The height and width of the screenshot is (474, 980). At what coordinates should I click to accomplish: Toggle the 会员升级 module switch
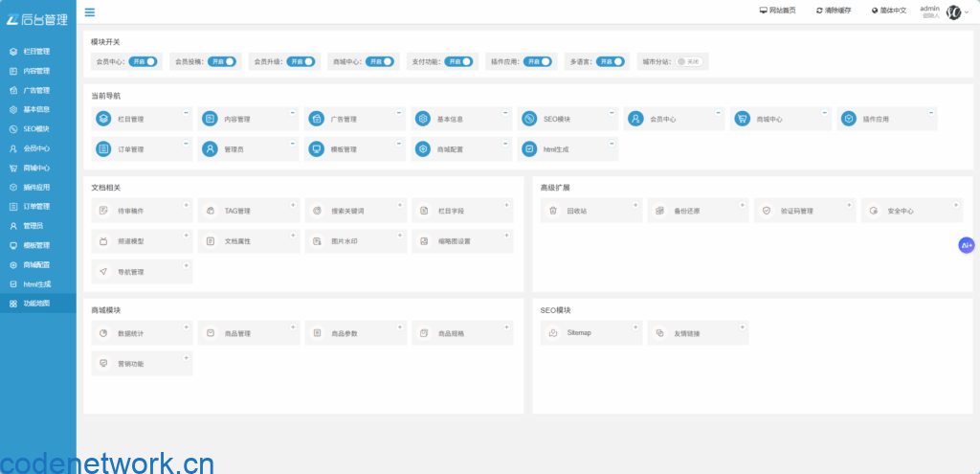[301, 61]
